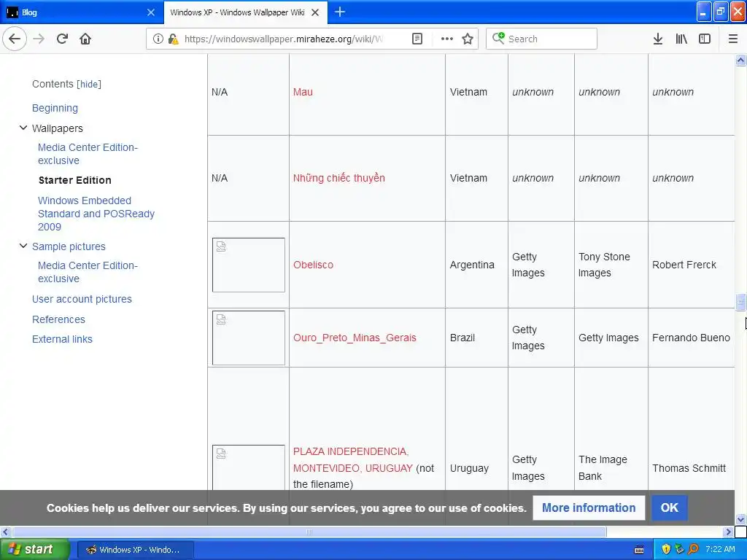
Task: Open a new tab
Action: [340, 12]
